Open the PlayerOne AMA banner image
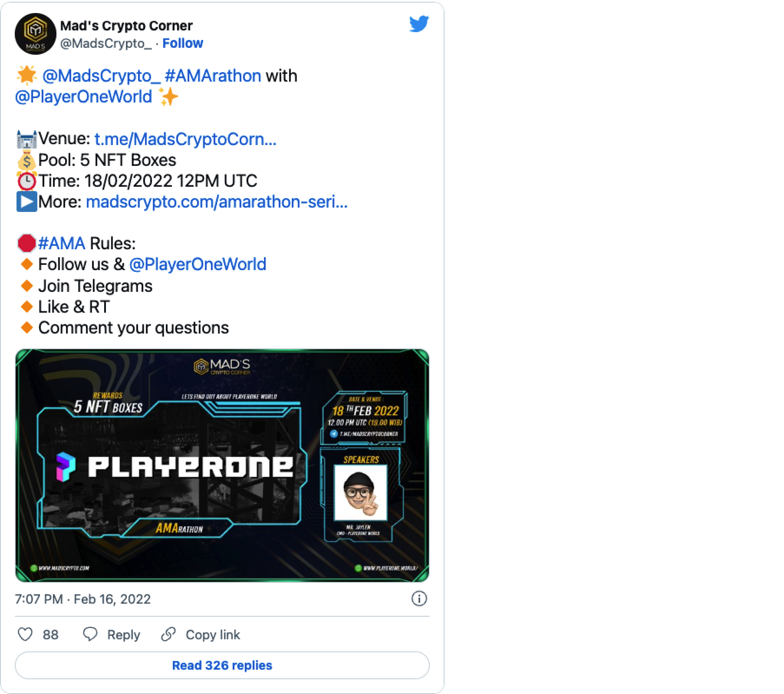Viewport: 784px width, 694px height. 222,466
